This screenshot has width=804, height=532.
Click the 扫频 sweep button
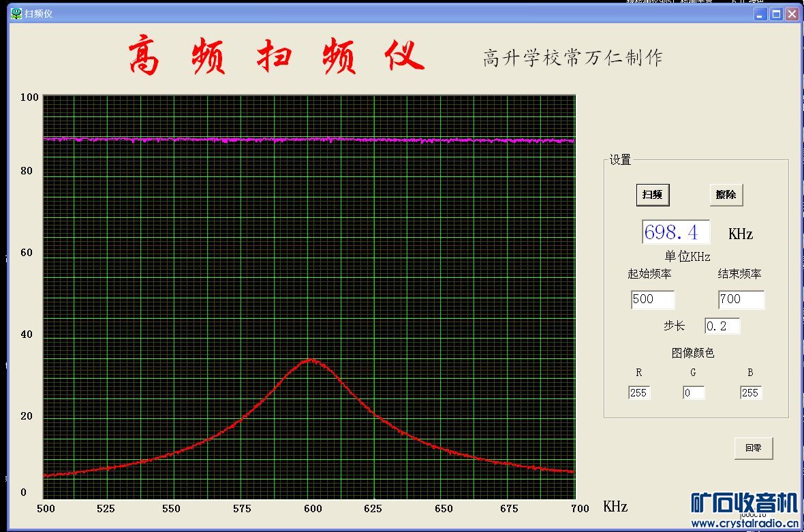tap(652, 195)
